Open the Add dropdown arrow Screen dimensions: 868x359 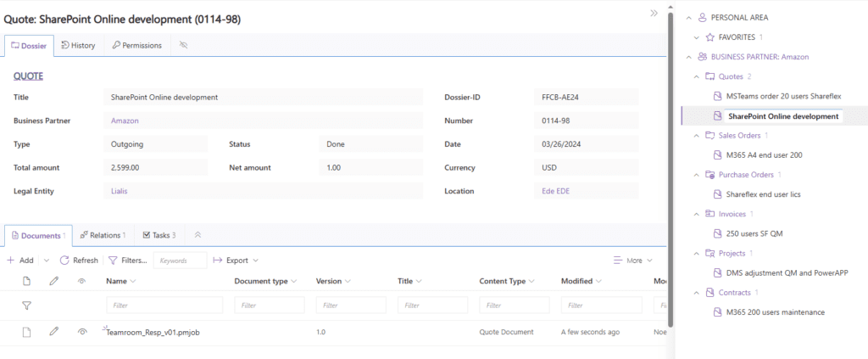coord(47,261)
